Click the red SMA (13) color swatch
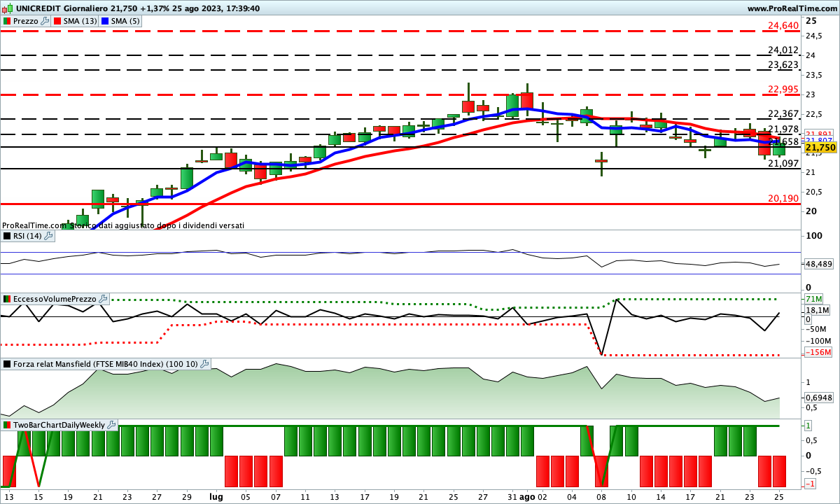840x504 pixels. [x=57, y=21]
